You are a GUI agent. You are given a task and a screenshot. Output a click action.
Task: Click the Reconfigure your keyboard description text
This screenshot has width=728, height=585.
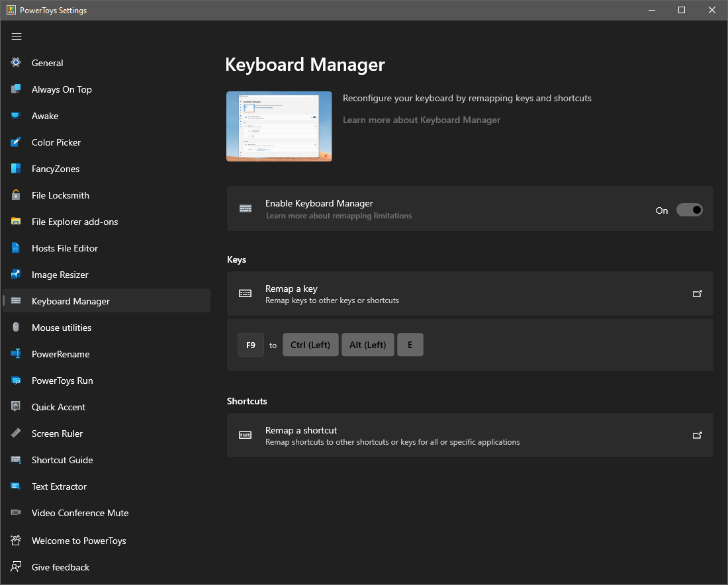coord(467,98)
